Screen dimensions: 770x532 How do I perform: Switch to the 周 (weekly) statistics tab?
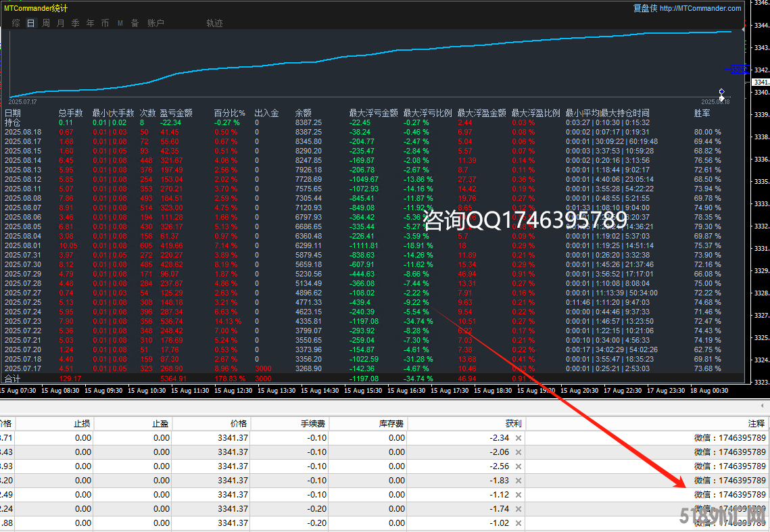click(45, 23)
